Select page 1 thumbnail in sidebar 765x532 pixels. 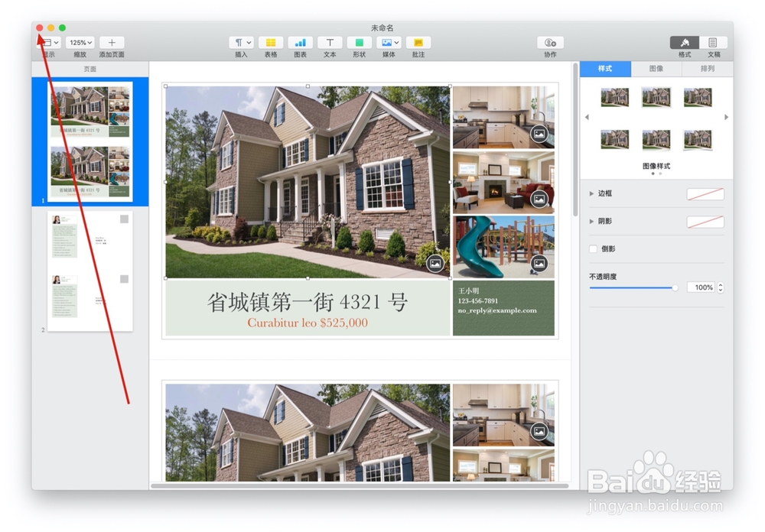[90, 141]
